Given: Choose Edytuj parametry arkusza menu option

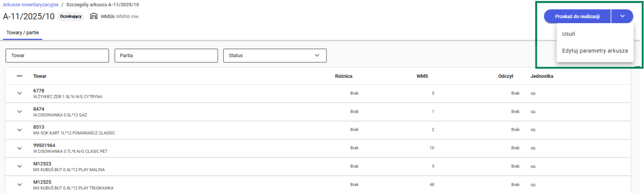Looking at the screenshot, I should click(x=594, y=50).
